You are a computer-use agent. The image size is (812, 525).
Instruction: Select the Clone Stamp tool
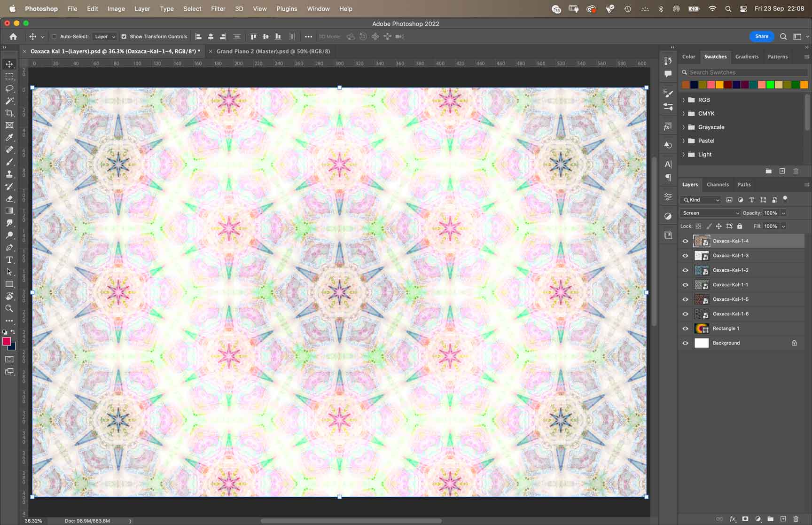(x=9, y=174)
